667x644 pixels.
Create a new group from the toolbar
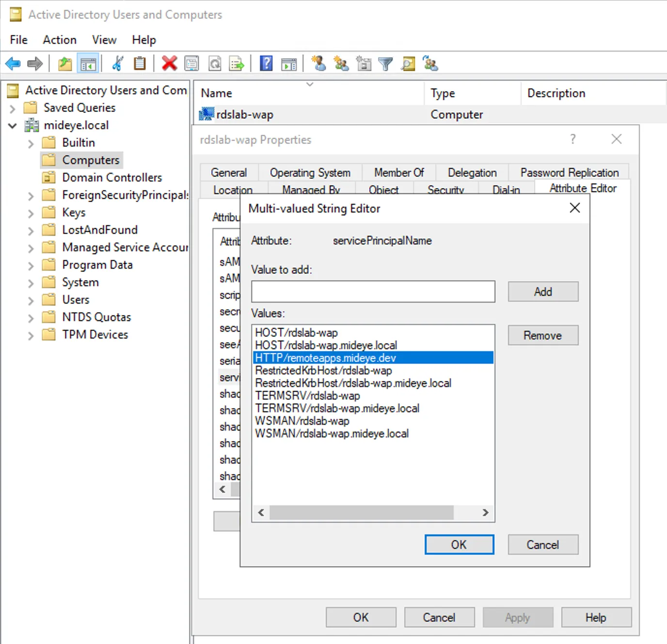341,63
